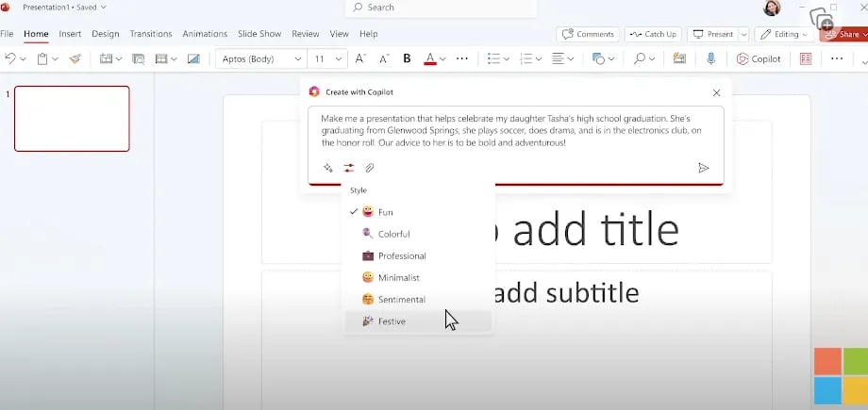Open more font options ellipsis
This screenshot has height=410, width=868.
[461, 58]
